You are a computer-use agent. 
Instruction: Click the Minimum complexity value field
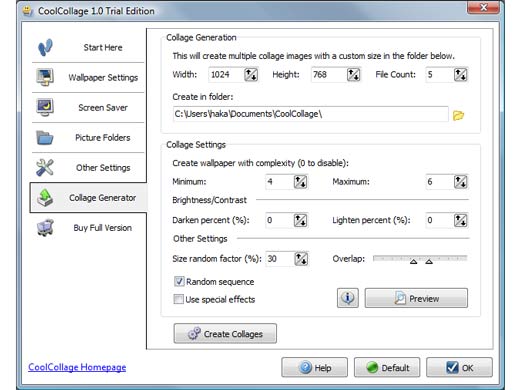280,182
